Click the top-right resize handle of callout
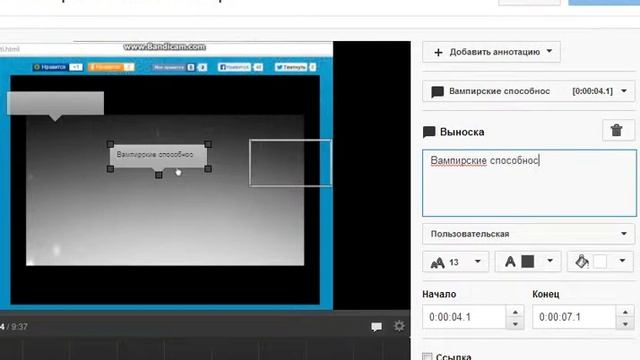Screen dimensions: 640x360 tap(208, 144)
